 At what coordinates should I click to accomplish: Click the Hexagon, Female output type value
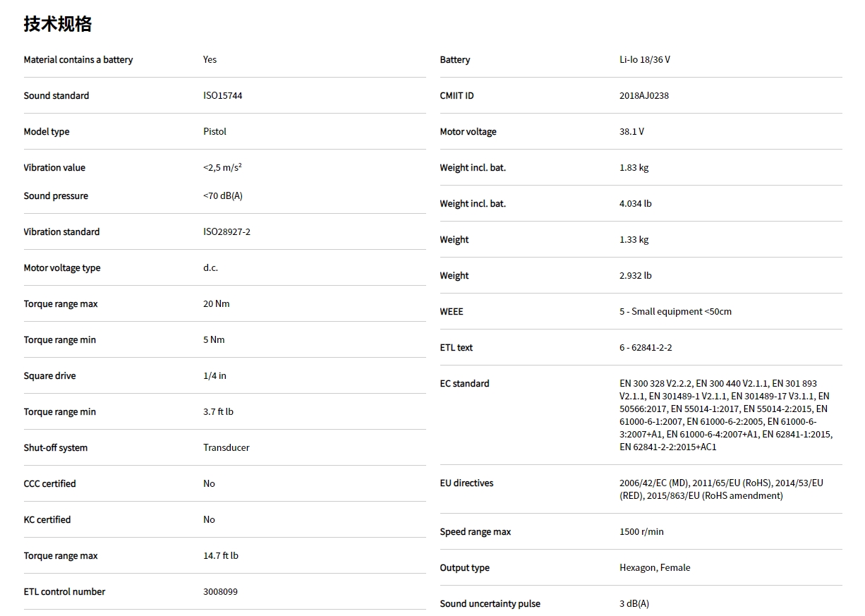(654, 568)
